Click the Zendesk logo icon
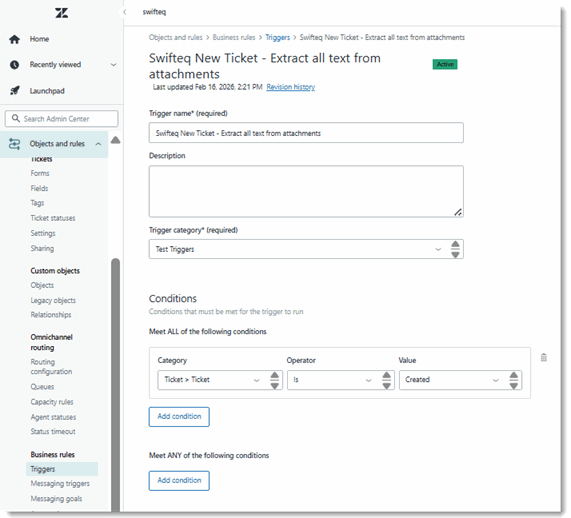The image size is (571, 518). [x=62, y=13]
